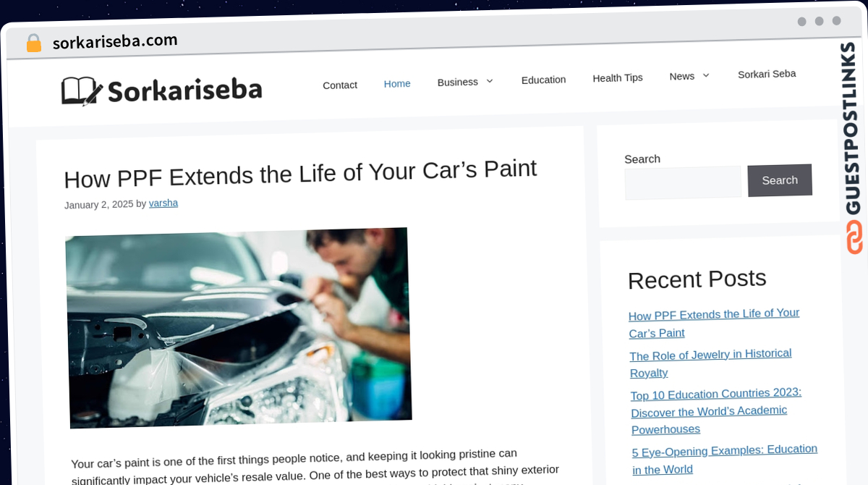Open '5 Eye-Opening Examples: Education' post
The image size is (868, 485).
[725, 460]
